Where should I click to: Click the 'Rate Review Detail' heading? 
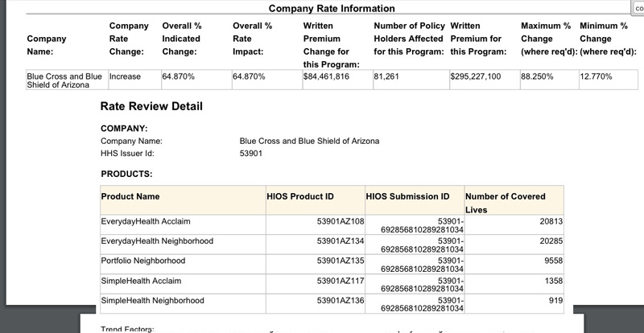[151, 107]
